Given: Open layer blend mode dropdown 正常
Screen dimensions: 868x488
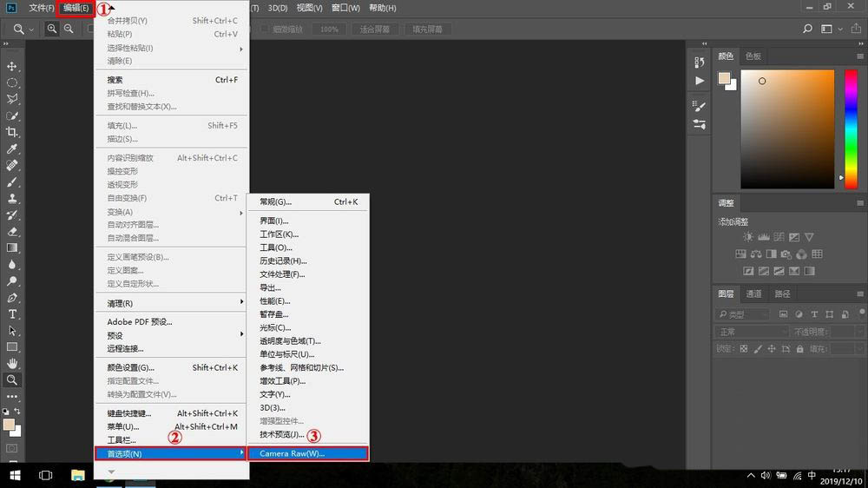Looking at the screenshot, I should tap(752, 332).
